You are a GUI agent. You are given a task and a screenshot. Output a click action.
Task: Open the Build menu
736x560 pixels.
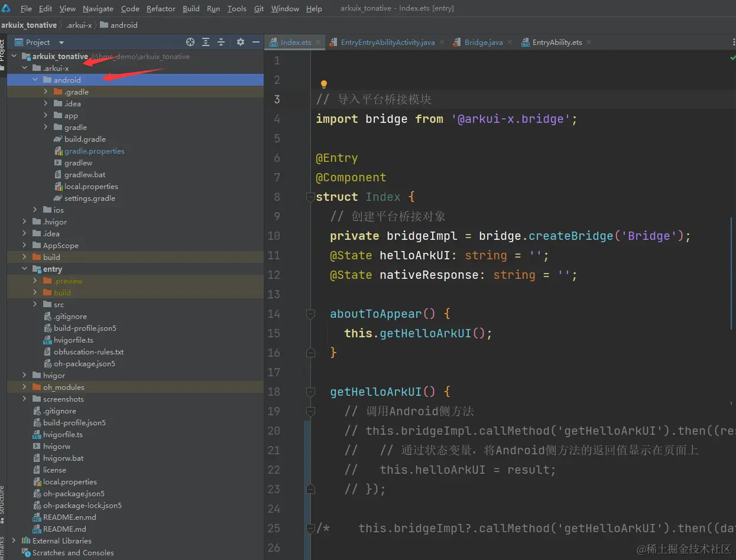[191, 9]
